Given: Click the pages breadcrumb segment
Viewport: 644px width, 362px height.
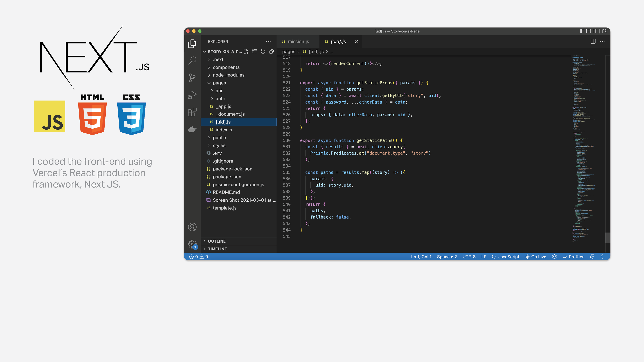Looking at the screenshot, I should 288,52.
